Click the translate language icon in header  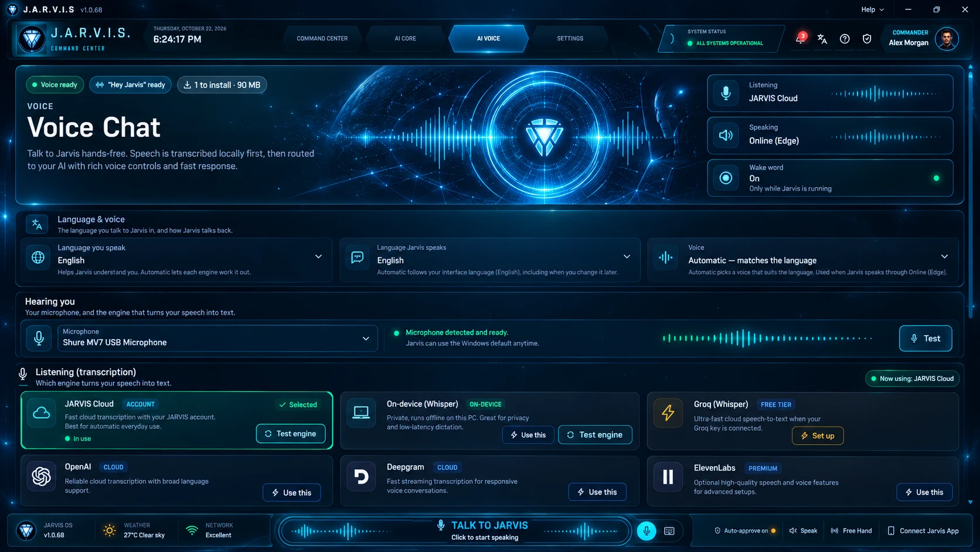click(x=822, y=39)
